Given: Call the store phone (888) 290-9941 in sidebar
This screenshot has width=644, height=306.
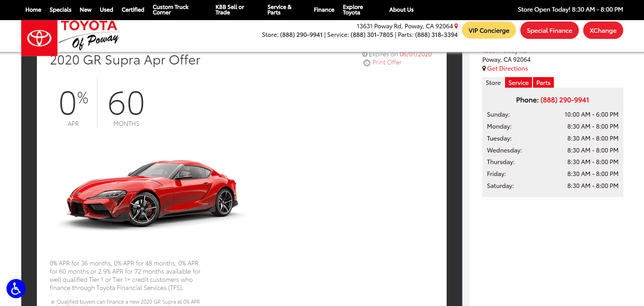Looking at the screenshot, I should click(564, 100).
